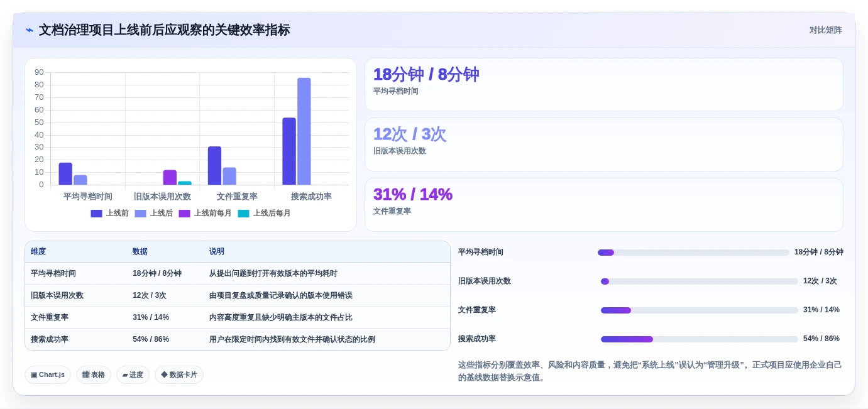The image size is (868, 409).
Task: Open the 18分钟 / 8分钟 stat card
Action: (604, 85)
